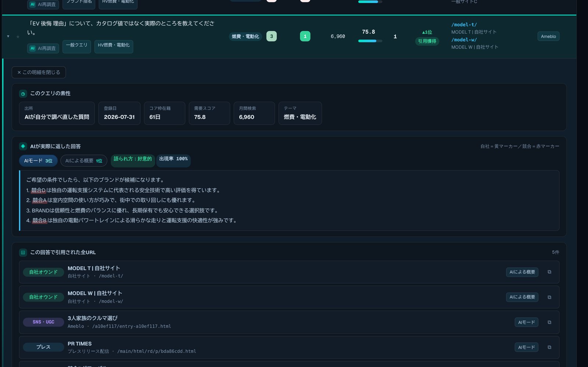Click the 燃費・電動化 theme chip in the row

point(245,36)
